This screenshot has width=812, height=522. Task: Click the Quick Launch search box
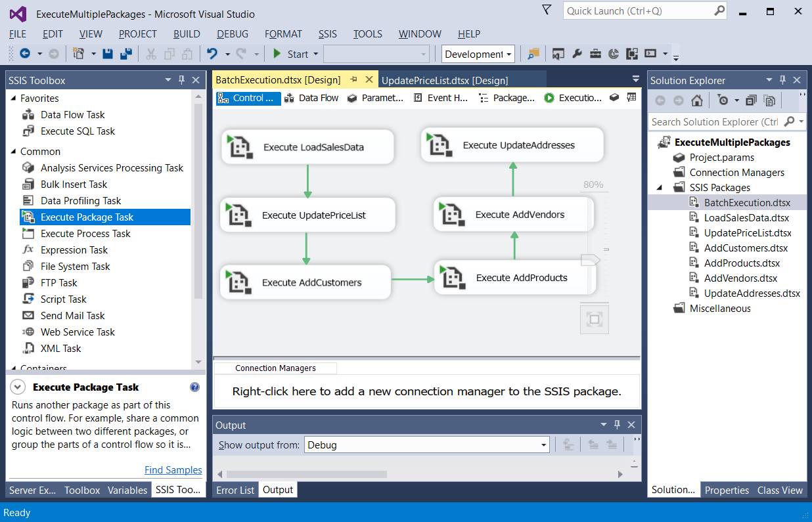(645, 11)
